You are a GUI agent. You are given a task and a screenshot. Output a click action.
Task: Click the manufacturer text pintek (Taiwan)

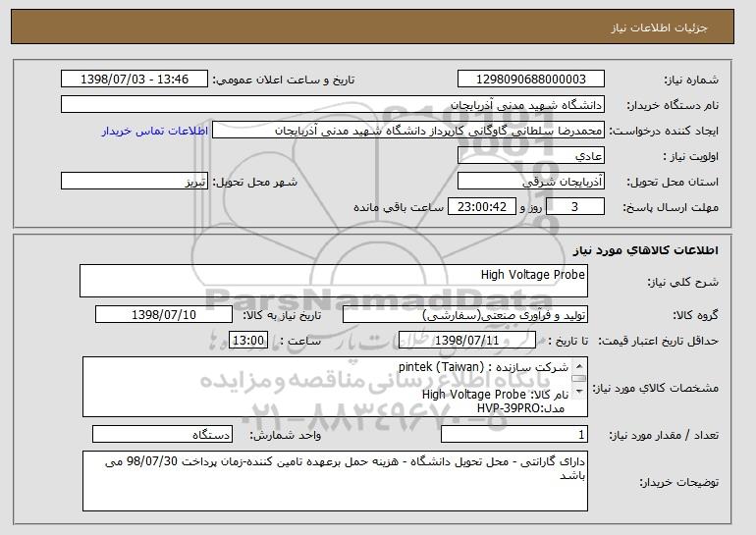(441, 367)
